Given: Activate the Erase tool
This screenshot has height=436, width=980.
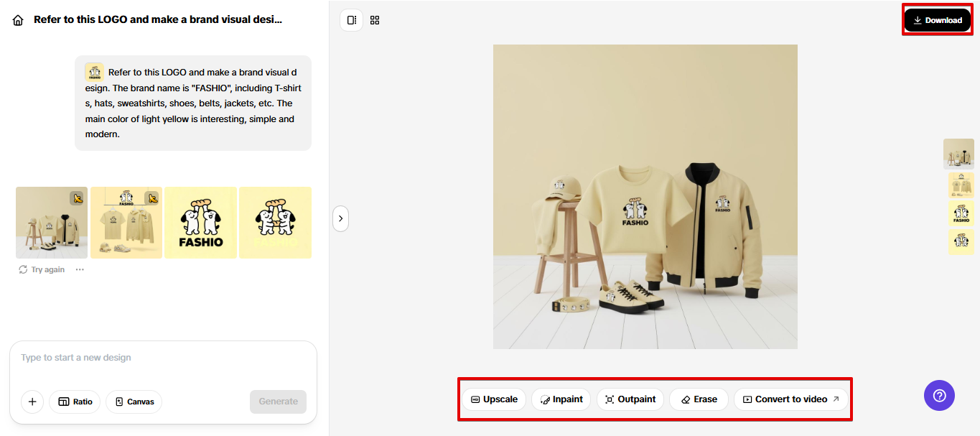Looking at the screenshot, I should point(698,399).
